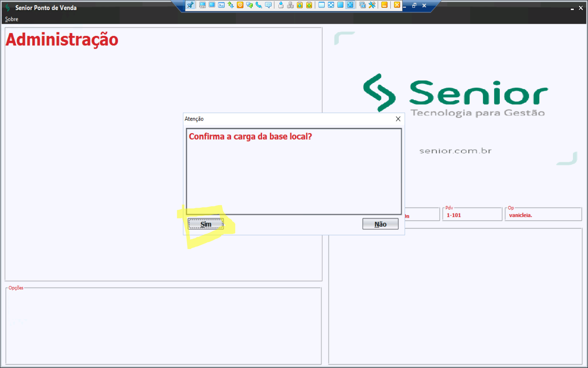Screen dimensions: 588x368
Task: Close the Atenção dialog with its X
Action: pos(398,119)
